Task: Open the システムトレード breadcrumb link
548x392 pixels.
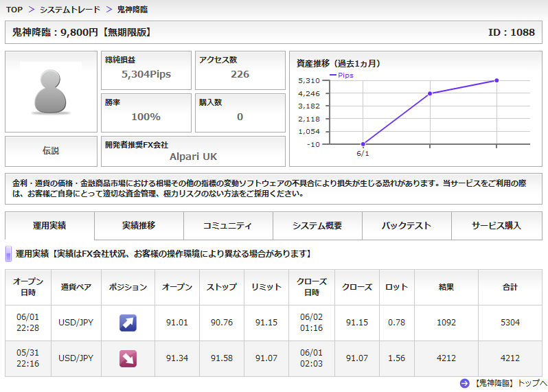Action: 70,10
